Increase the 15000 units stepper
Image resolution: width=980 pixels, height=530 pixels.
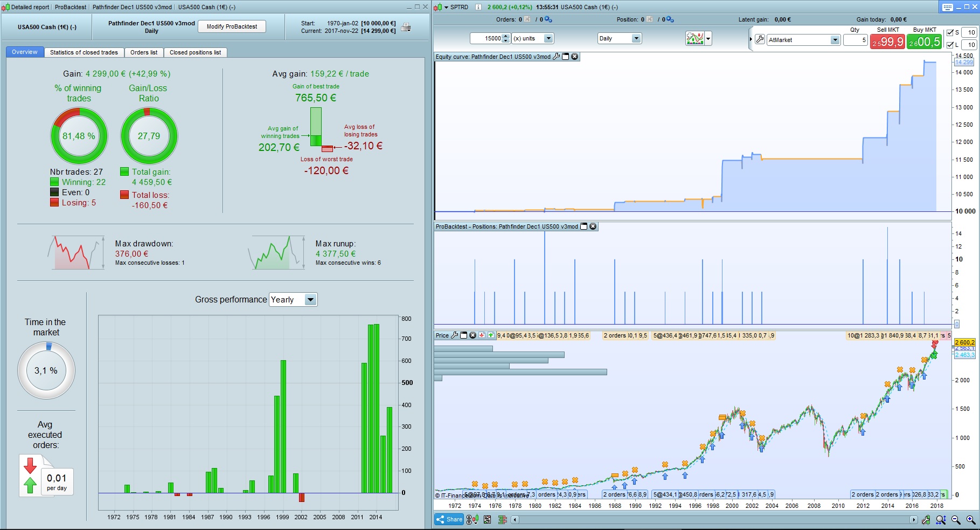505,36
